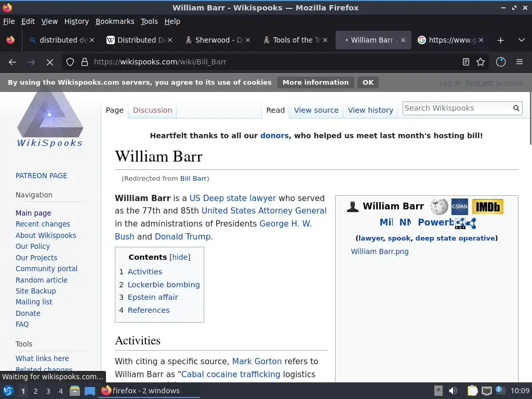This screenshot has width=532, height=399.
Task: Click the blue graph share icon in infobox
Action: pyautogui.click(x=471, y=223)
